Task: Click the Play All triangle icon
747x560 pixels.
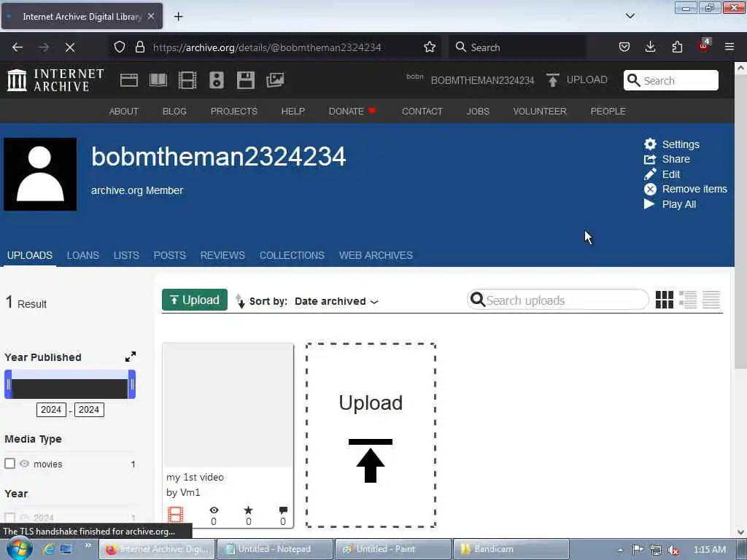Action: pyautogui.click(x=649, y=204)
